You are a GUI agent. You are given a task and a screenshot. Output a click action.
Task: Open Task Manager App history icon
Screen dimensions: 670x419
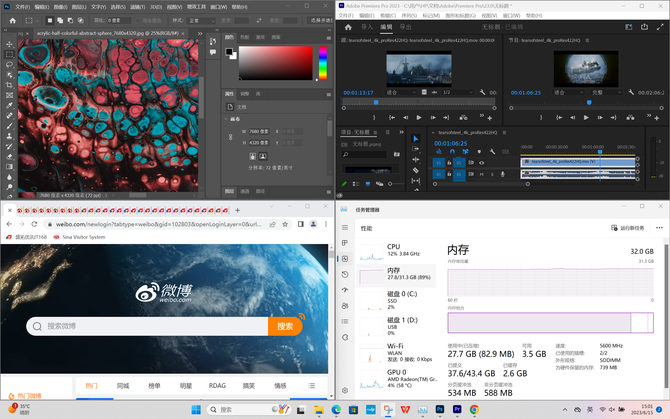(x=345, y=274)
